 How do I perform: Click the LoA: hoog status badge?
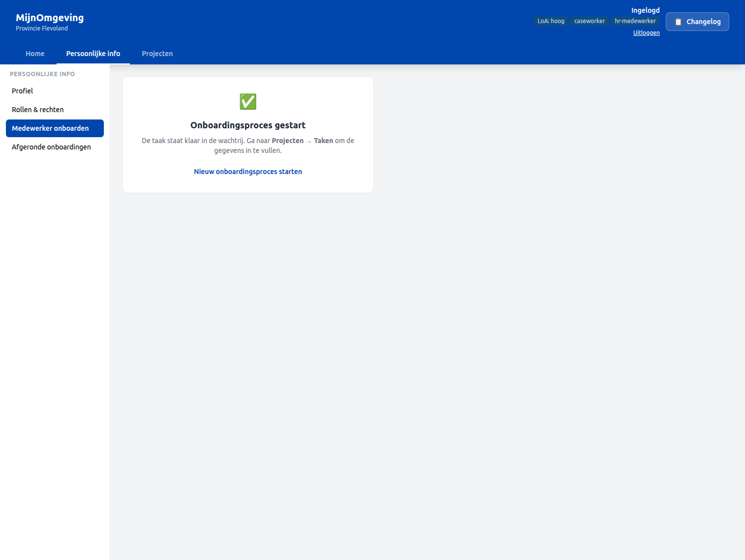[x=551, y=21]
